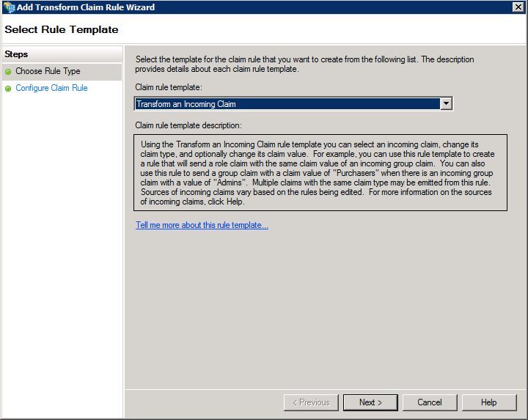Image resolution: width=528 pixels, height=420 pixels.
Task: Click the selected Transform an Incoming Claim field
Action: coord(287,104)
